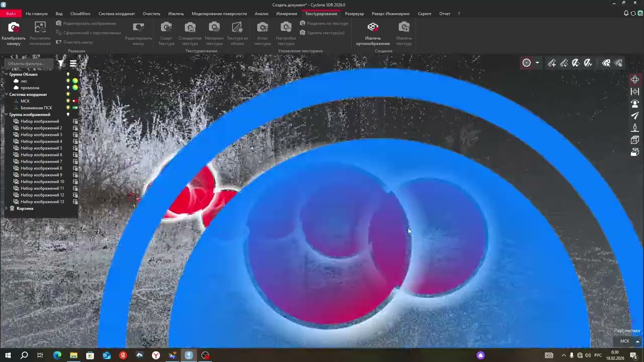644x362 pixels.
Task: Open the selection mode dropdown arrow
Action: click(537, 63)
